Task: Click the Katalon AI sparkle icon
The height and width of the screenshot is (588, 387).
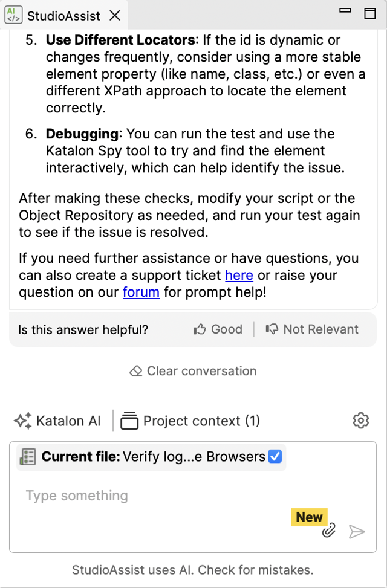Action: click(22, 421)
